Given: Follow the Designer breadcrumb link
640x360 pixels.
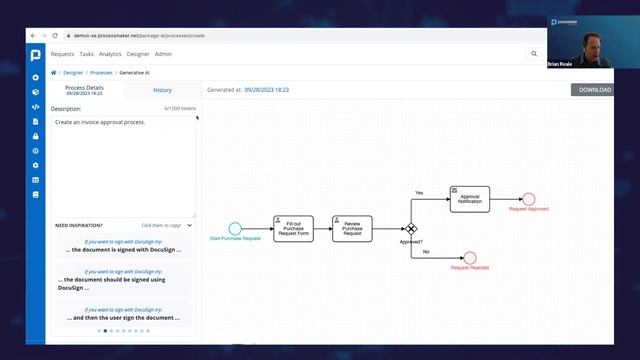Looking at the screenshot, I should [73, 73].
